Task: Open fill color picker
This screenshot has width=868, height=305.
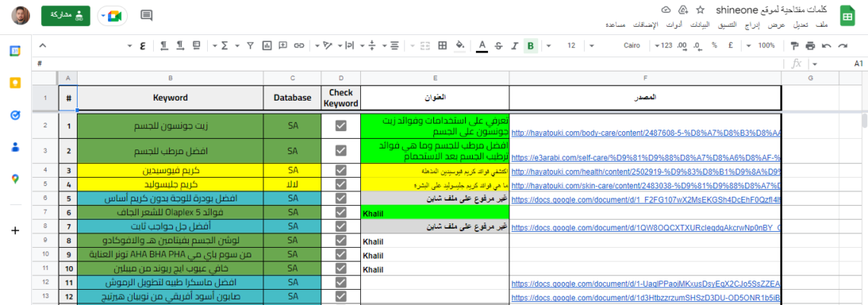Action: [x=459, y=46]
